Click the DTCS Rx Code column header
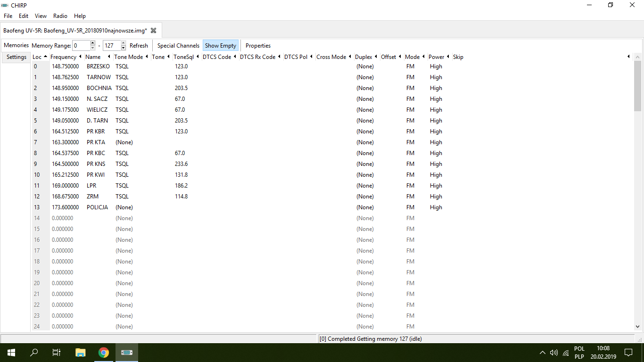Viewport: 644px width, 362px height. (261, 57)
